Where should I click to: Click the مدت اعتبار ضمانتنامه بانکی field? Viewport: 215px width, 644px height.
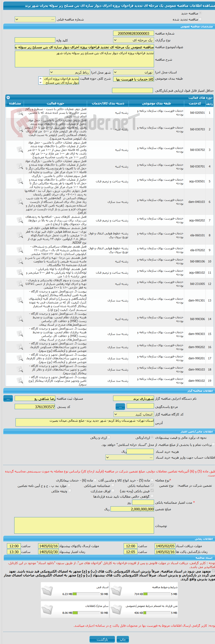(x=143, y=502)
